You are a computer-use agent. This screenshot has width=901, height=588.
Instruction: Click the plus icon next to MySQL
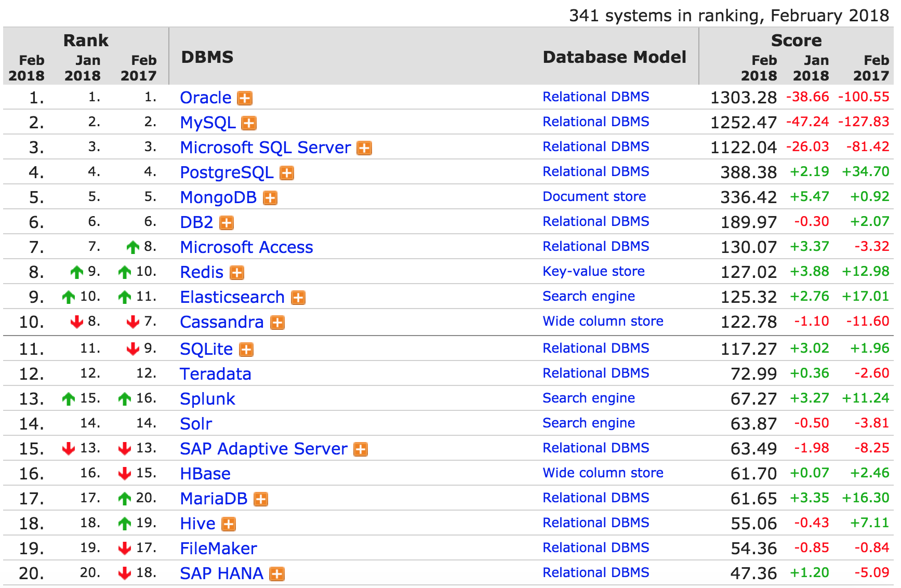(x=250, y=123)
